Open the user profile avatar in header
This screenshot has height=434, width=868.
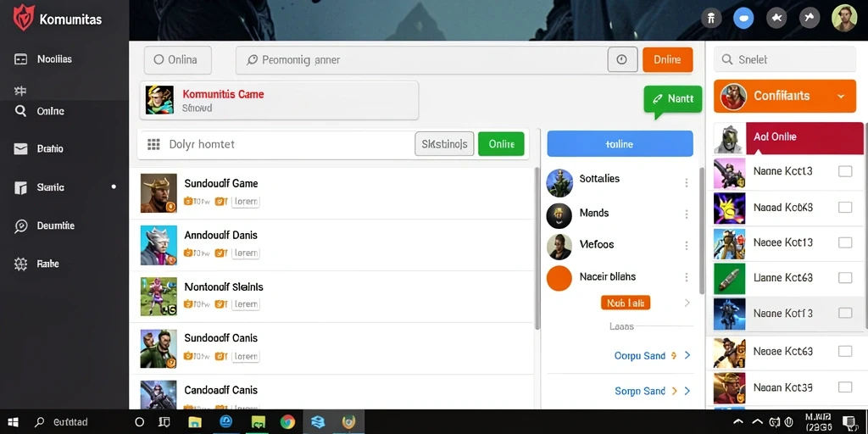click(x=844, y=18)
